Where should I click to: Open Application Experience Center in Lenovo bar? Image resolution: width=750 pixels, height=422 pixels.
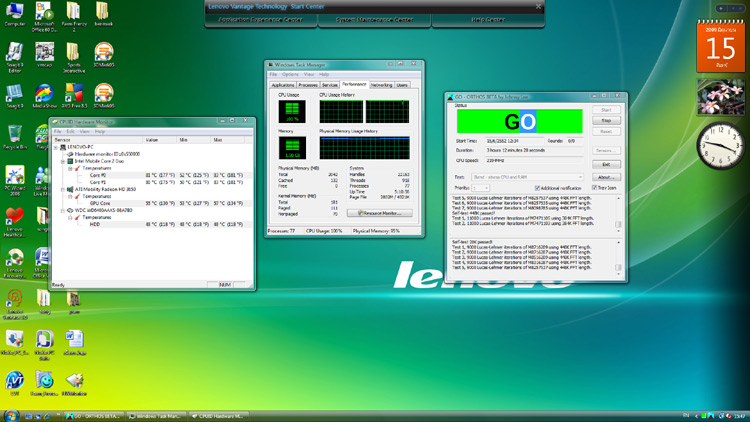(261, 20)
